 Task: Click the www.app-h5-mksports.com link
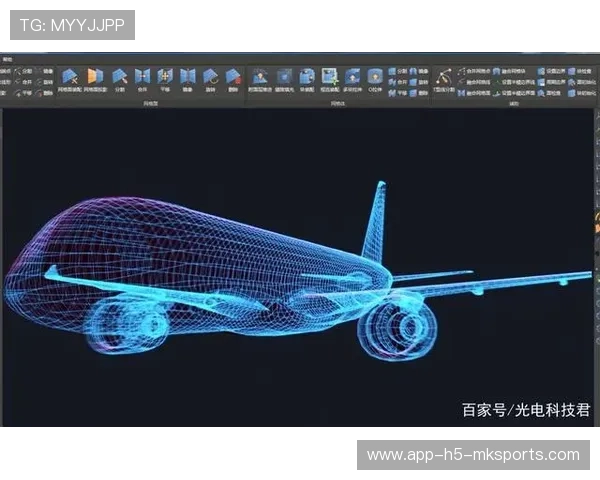[x=472, y=455]
